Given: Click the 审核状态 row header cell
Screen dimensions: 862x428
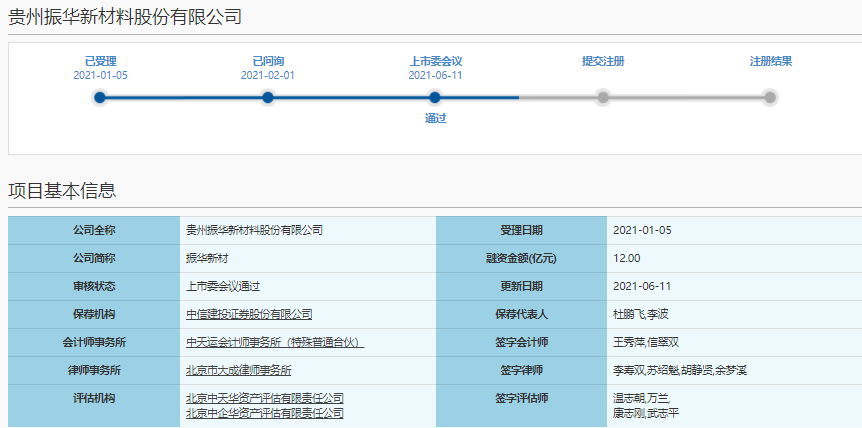Looking at the screenshot, I should pos(94,286).
